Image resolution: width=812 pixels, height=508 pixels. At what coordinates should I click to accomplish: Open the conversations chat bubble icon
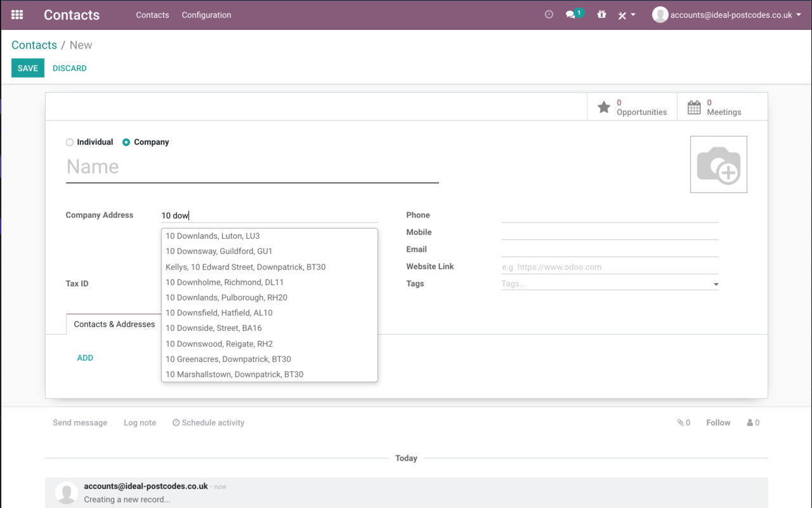(x=571, y=15)
